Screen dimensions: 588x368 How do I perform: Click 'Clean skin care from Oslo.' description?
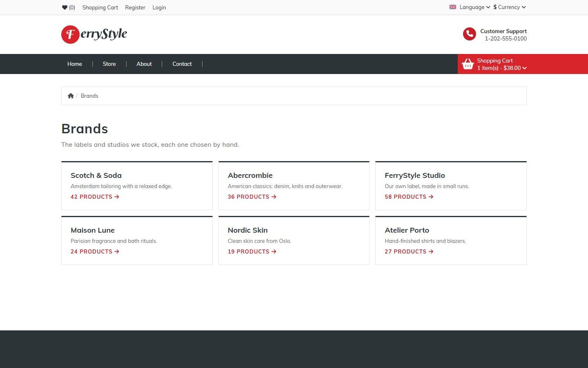(x=259, y=241)
